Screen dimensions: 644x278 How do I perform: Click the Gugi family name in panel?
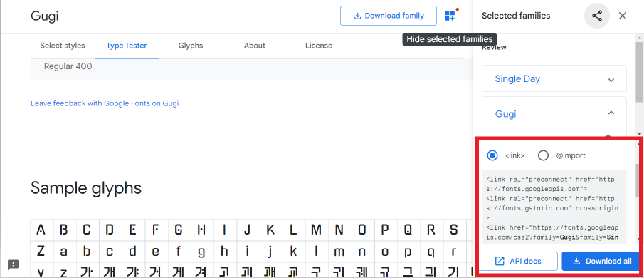click(505, 114)
